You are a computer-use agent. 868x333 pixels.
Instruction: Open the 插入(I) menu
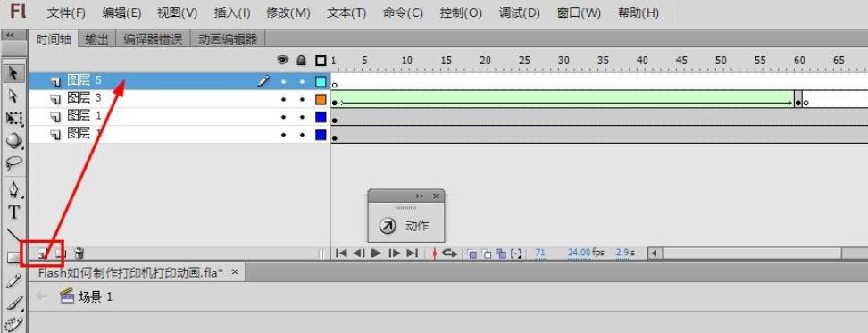(x=232, y=12)
